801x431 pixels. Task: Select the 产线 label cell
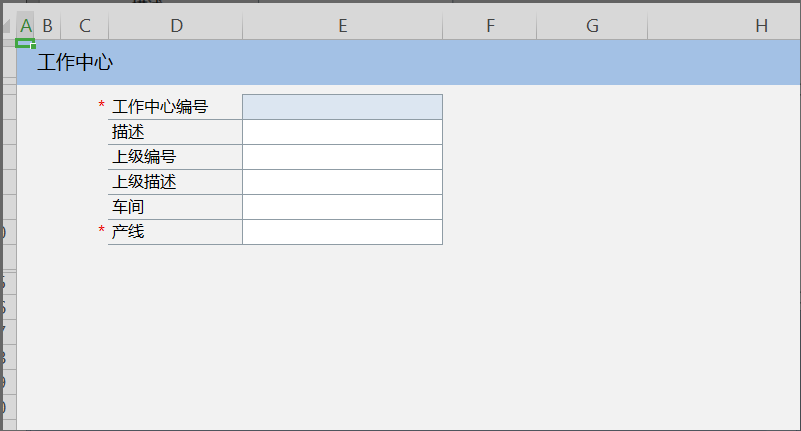coord(175,232)
